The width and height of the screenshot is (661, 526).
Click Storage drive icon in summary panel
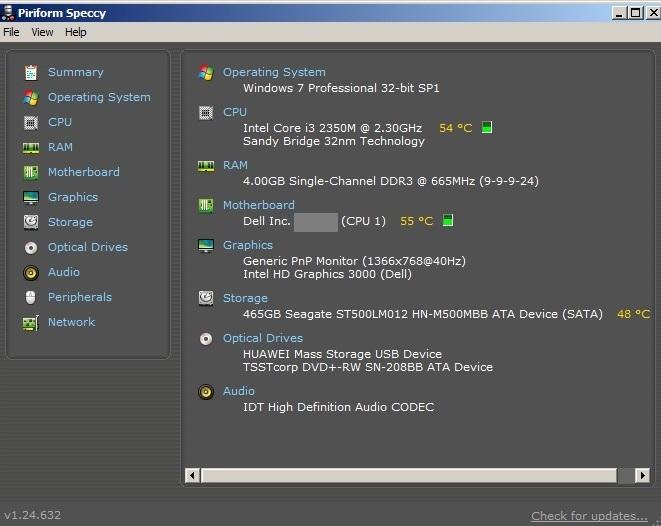coord(206,298)
